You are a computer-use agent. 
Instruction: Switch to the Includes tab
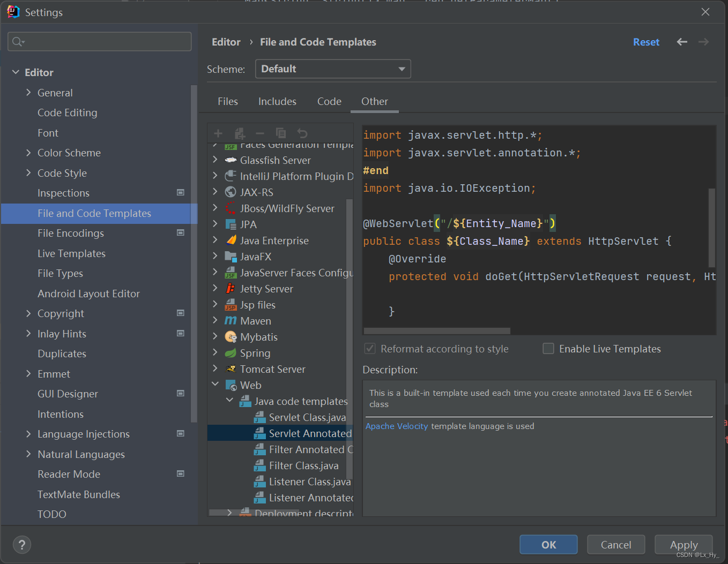tap(277, 101)
